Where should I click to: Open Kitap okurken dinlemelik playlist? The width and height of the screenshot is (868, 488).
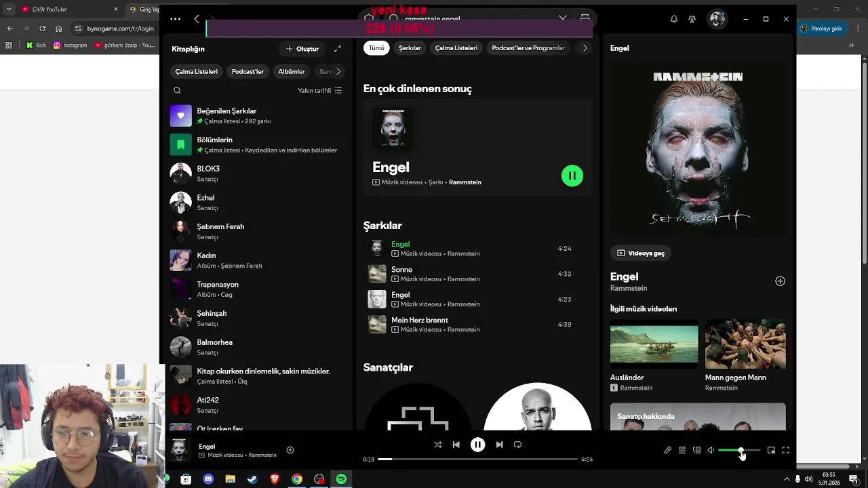pos(258,376)
